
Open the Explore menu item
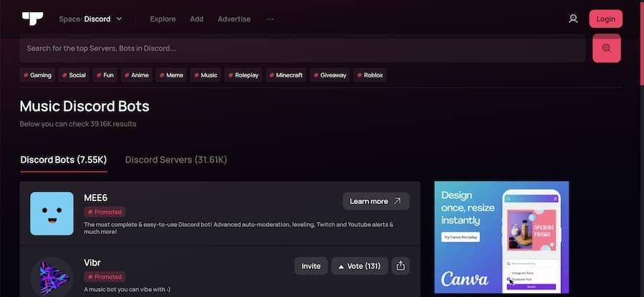pyautogui.click(x=162, y=19)
